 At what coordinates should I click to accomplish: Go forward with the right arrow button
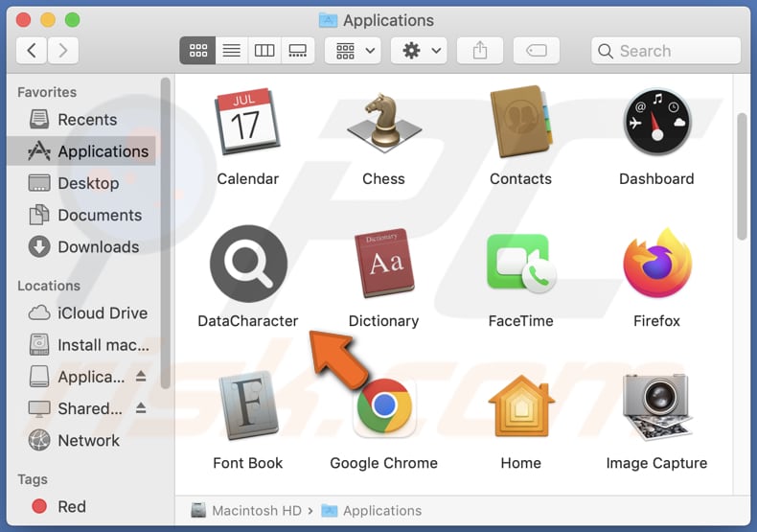tap(62, 50)
